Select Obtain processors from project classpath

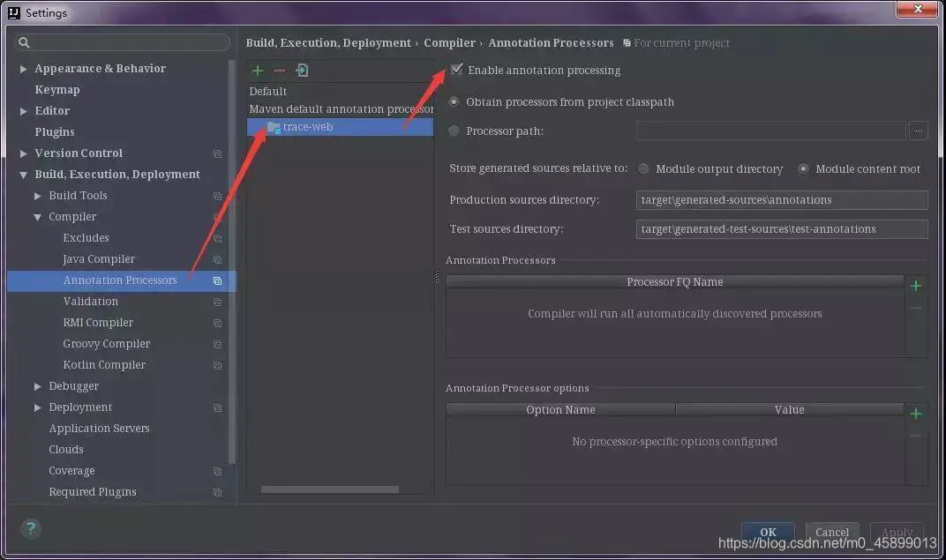[454, 102]
